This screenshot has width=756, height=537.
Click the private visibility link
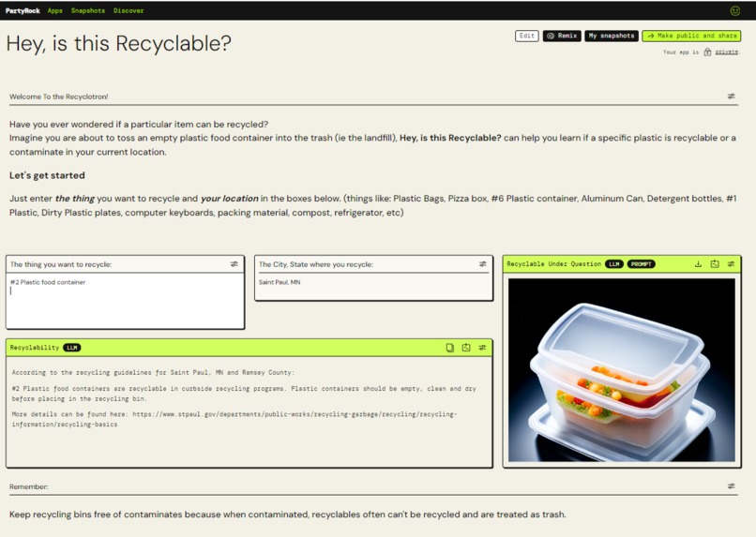point(726,52)
